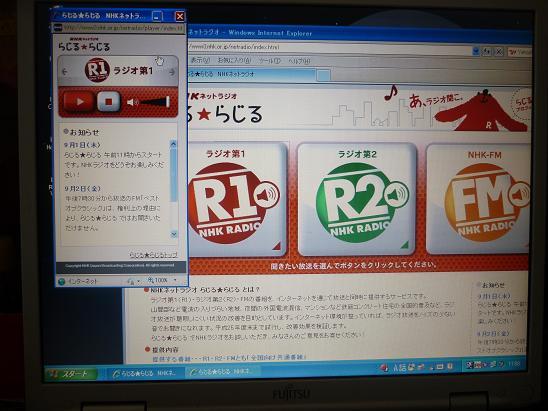Open the 100% zoom level dropdown in the player
The width and height of the screenshot is (548, 411).
pyautogui.click(x=162, y=280)
